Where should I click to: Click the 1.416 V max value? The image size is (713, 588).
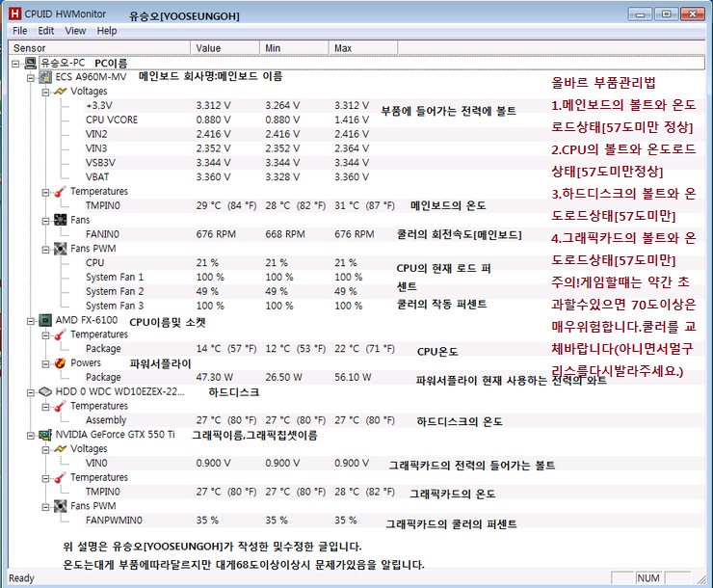[352, 120]
